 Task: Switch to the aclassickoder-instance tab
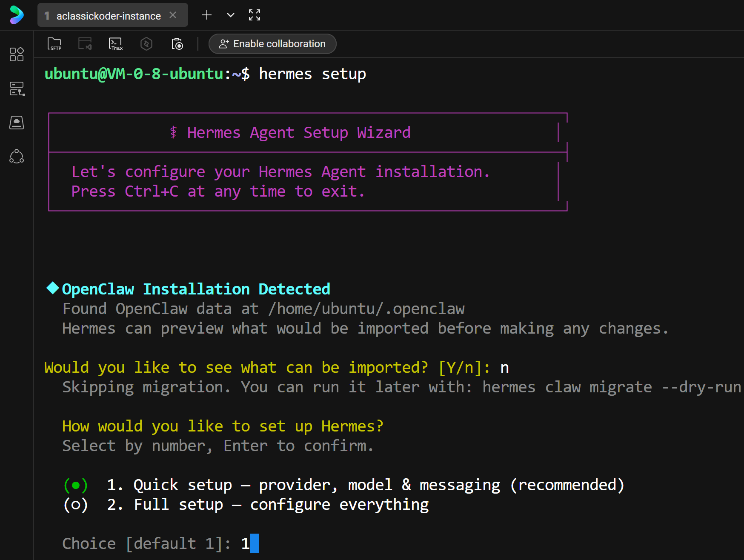click(x=112, y=15)
